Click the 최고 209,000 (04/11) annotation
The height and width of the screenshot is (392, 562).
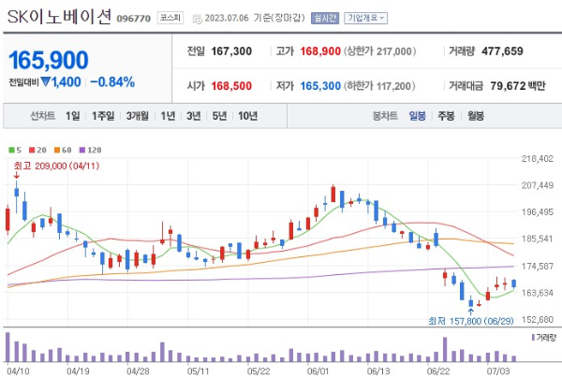(x=56, y=167)
